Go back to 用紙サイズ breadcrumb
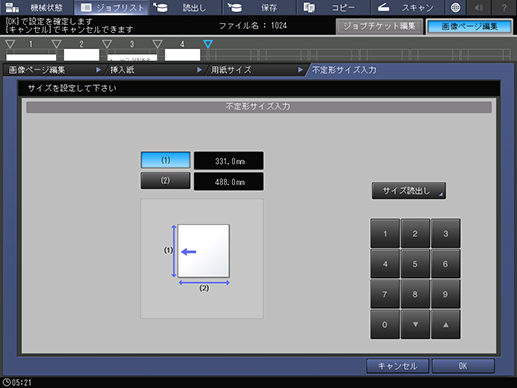Viewport: 517px width, 388px height. [x=256, y=70]
